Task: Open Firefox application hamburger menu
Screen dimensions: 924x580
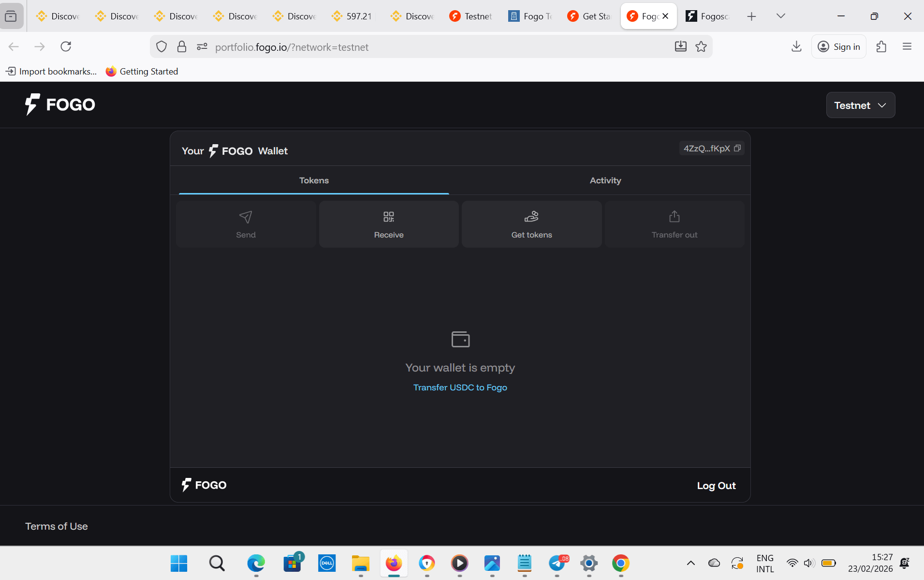Action: click(907, 46)
